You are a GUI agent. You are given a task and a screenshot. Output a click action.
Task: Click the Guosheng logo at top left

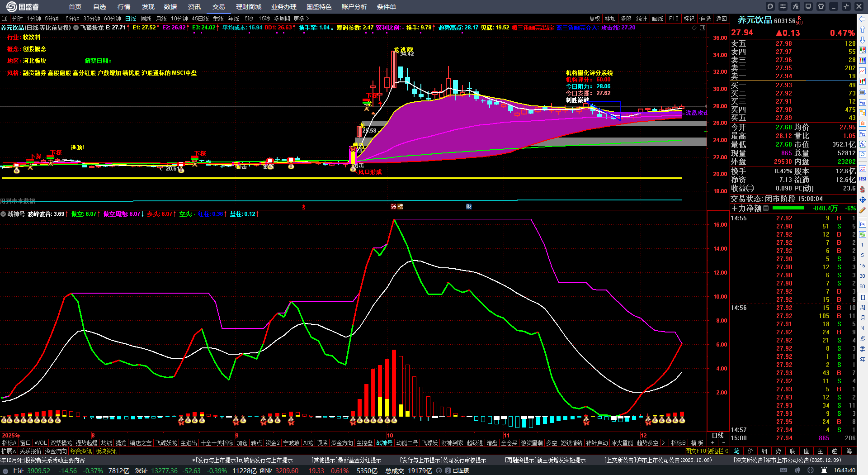pos(23,7)
